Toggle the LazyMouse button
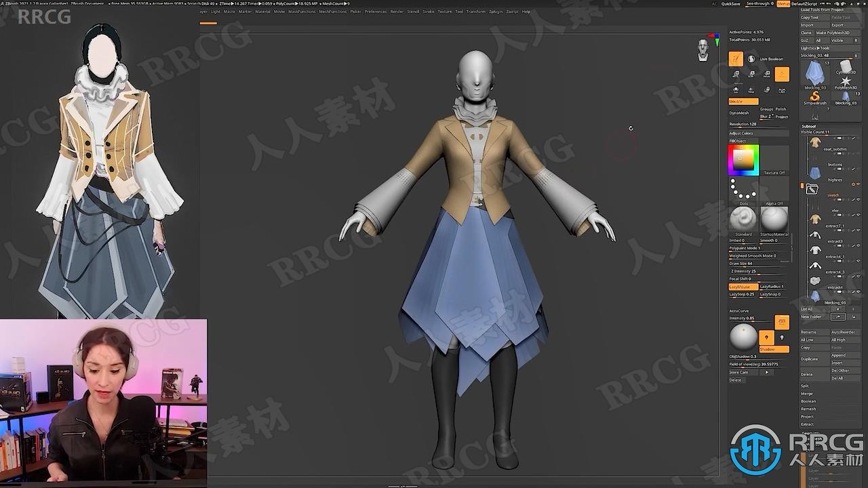 point(743,287)
